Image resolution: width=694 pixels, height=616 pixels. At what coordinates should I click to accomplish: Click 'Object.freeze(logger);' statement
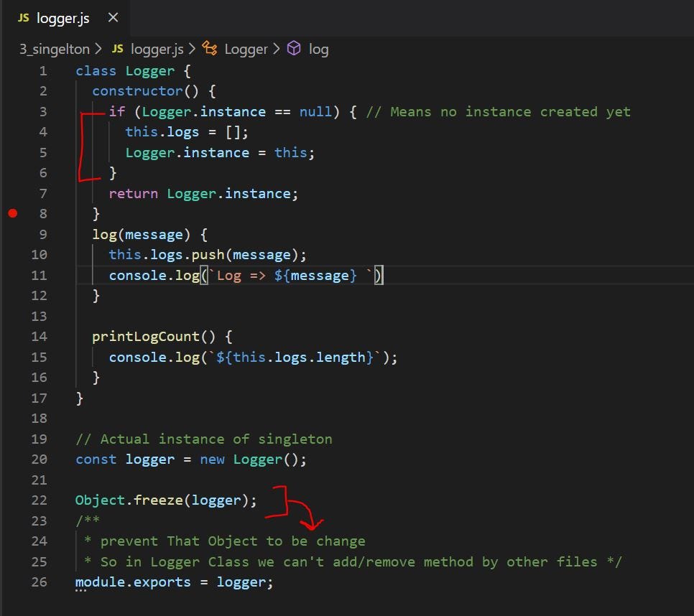(166, 500)
